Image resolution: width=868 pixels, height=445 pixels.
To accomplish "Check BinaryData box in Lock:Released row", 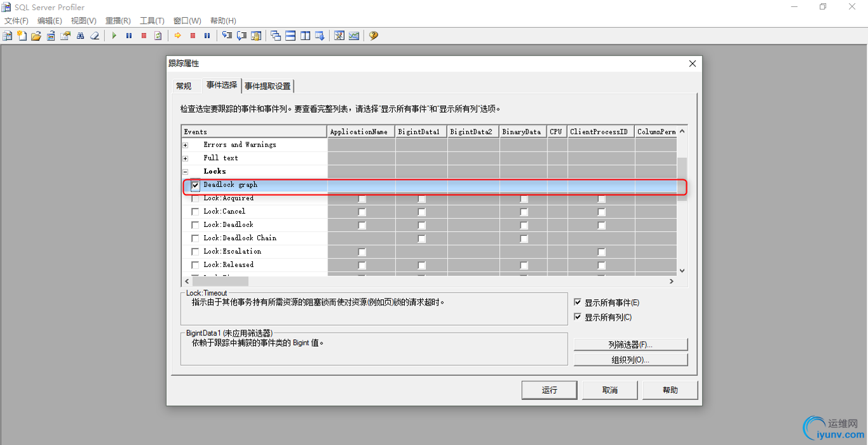I will pyautogui.click(x=524, y=266).
